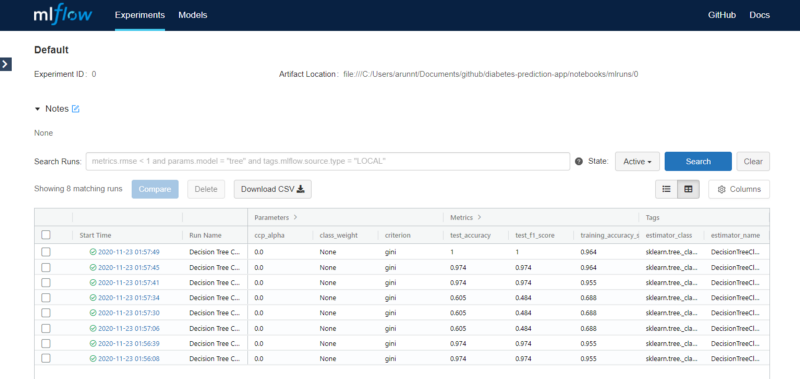Viewport: 800px width, 379px height.
Task: Check the 01:57:49 run checkbox
Action: coord(46,251)
